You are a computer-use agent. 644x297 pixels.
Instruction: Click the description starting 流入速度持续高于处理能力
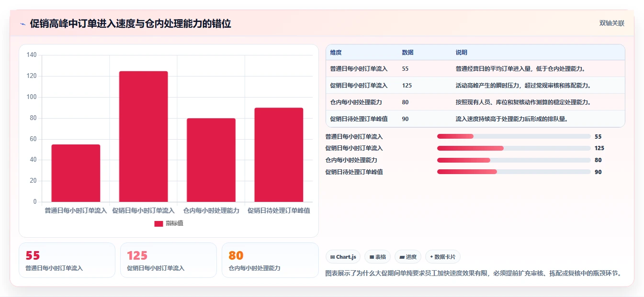512,119
